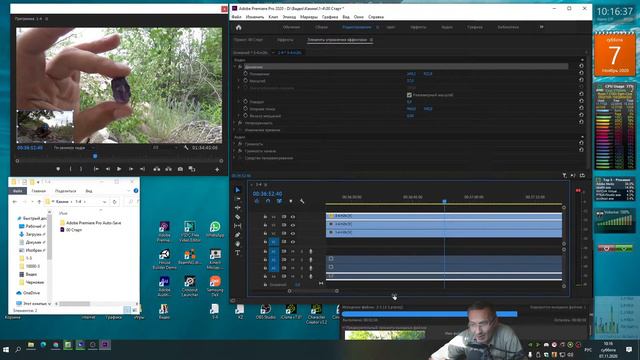Step back one frame in Program monitor
The image size is (640, 360).
click(x=108, y=169)
